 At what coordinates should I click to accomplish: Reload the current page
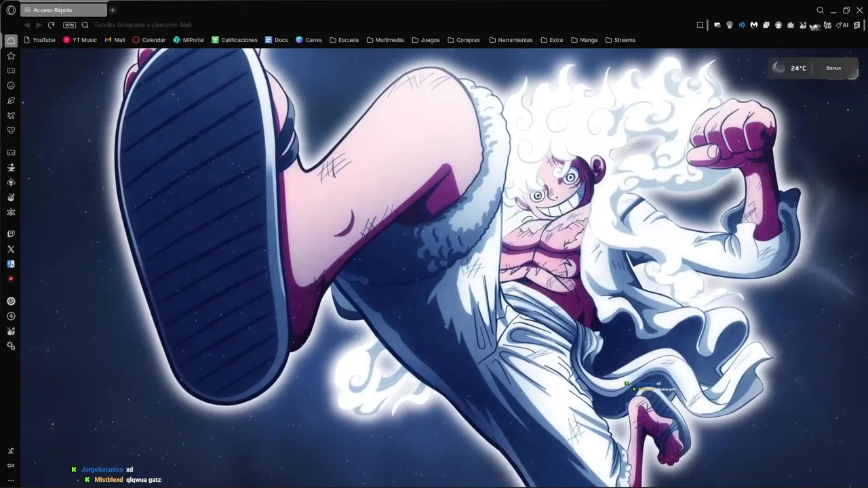point(51,25)
